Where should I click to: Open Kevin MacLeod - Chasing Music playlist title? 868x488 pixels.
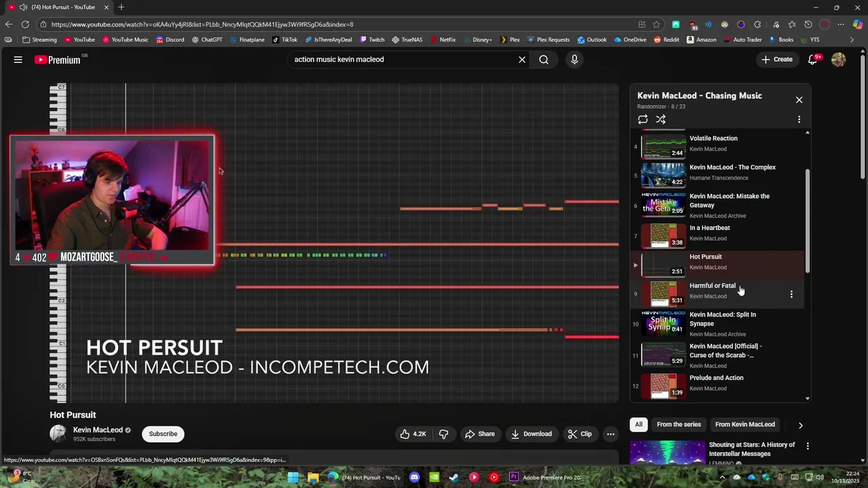click(699, 96)
